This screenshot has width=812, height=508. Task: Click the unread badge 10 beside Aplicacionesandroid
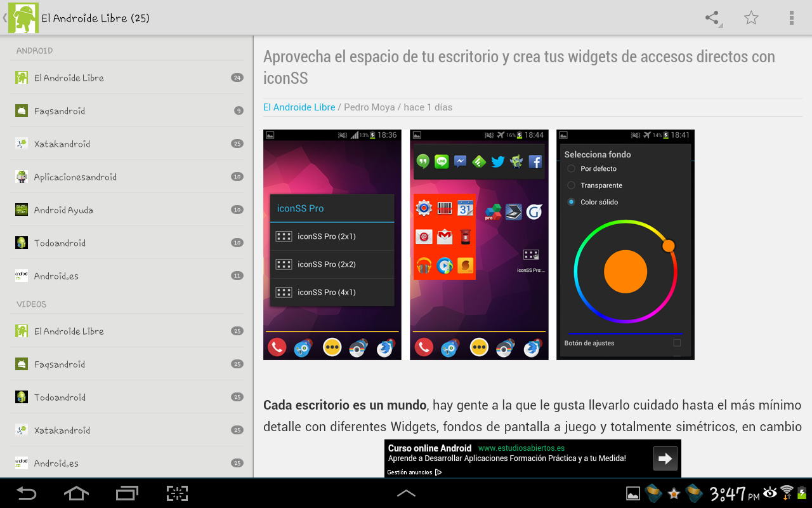[237, 177]
